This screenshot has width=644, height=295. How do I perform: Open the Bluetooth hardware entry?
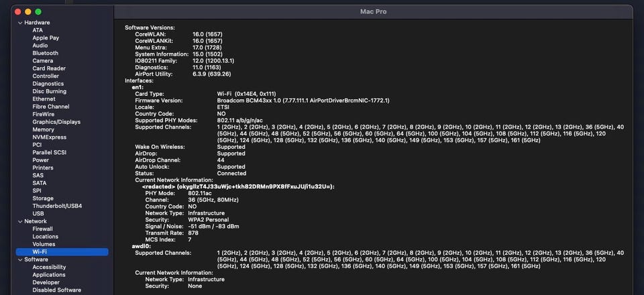tap(45, 53)
